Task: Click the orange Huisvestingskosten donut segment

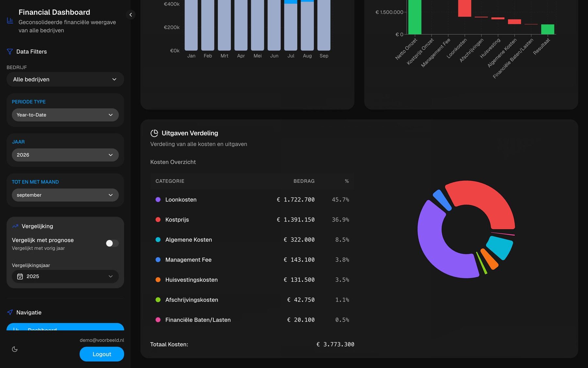Action: [489, 259]
